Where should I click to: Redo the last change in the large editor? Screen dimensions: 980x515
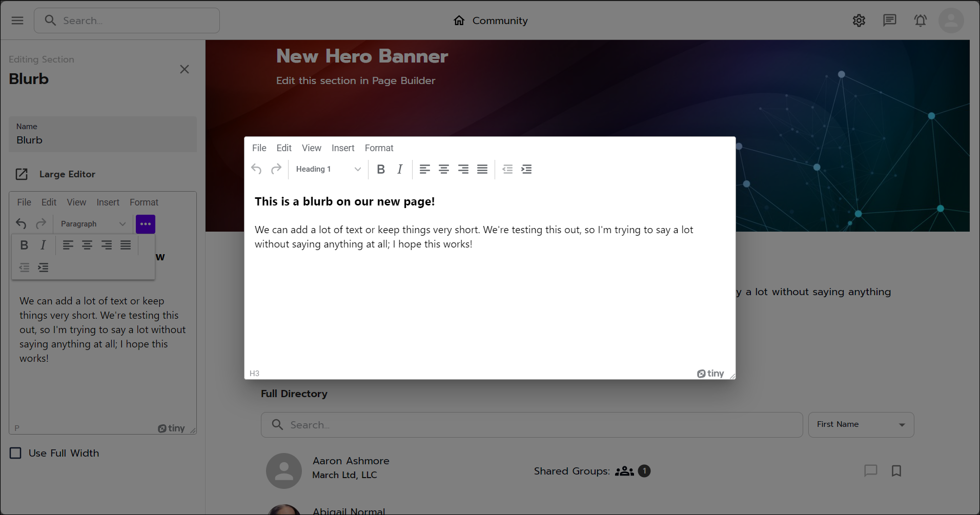276,169
